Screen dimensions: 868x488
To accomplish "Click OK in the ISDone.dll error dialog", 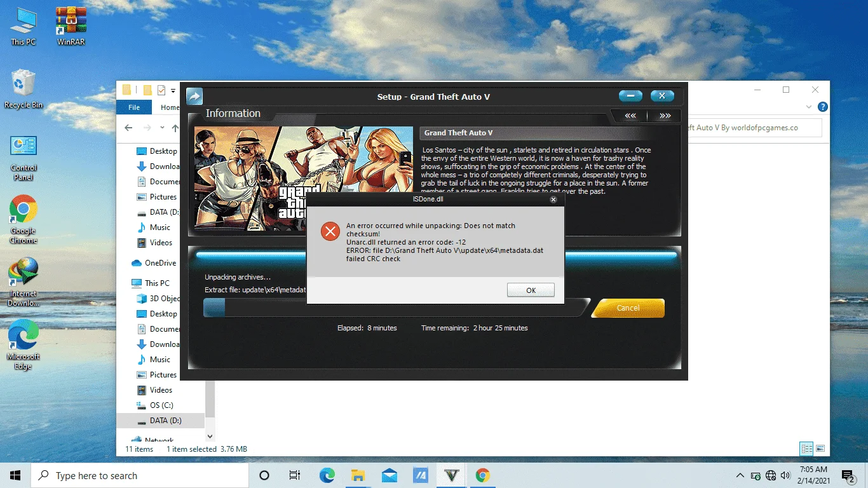I will click(531, 290).
